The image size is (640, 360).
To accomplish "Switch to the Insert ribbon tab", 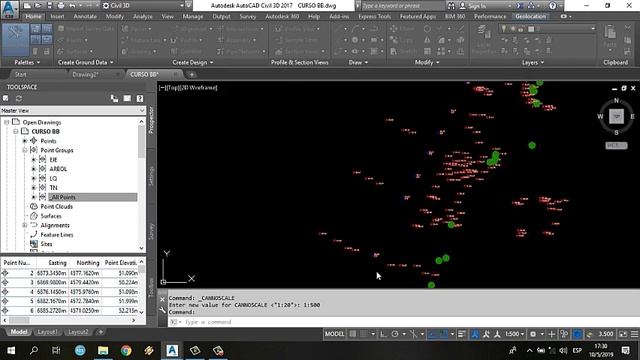I will [x=57, y=16].
